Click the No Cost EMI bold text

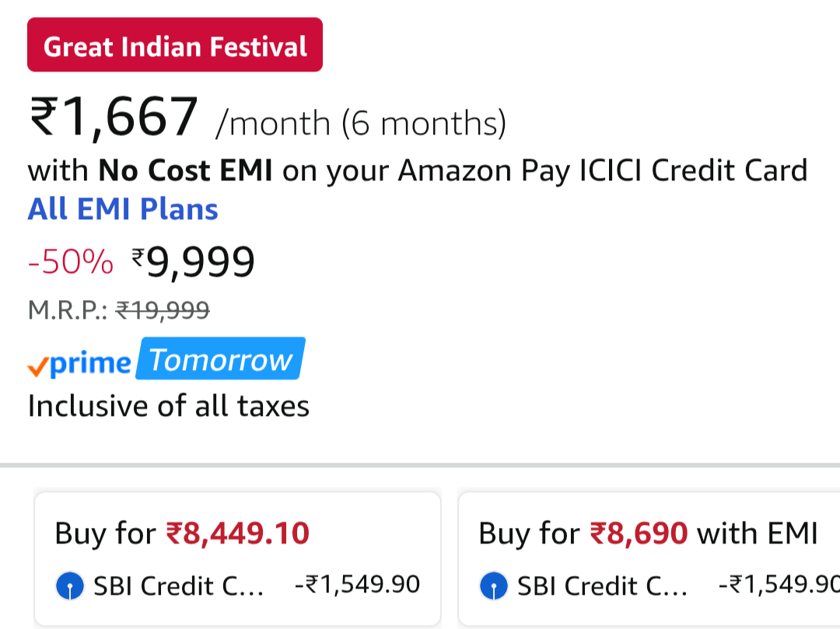click(185, 170)
